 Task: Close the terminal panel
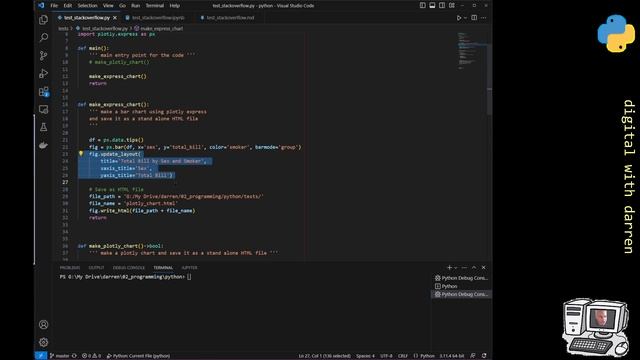pos(484,268)
